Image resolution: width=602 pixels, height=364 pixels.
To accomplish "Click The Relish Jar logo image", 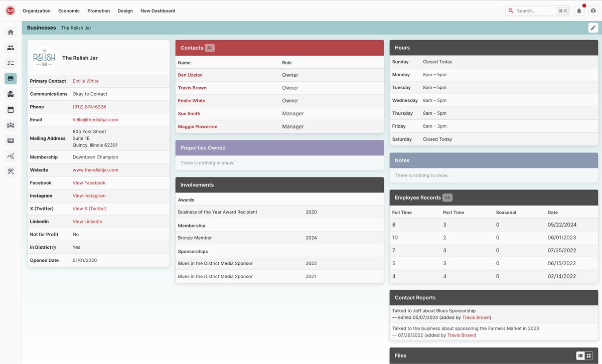I will (x=44, y=58).
